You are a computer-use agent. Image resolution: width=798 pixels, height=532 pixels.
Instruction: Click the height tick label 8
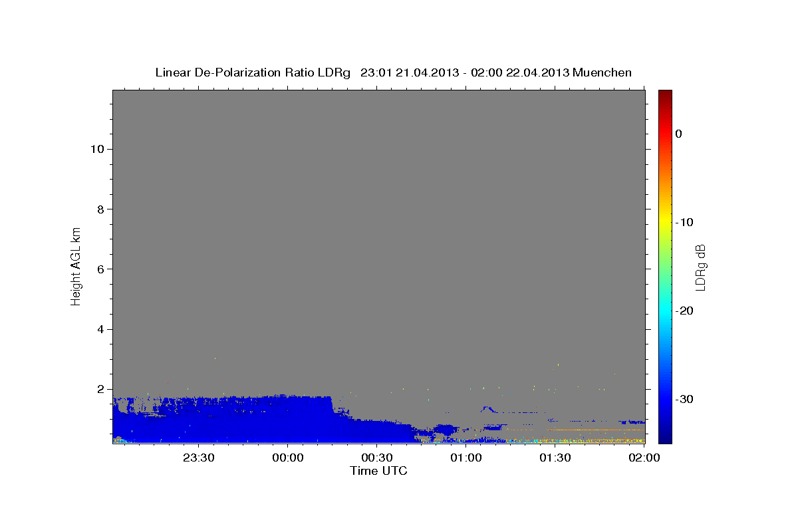pos(100,209)
